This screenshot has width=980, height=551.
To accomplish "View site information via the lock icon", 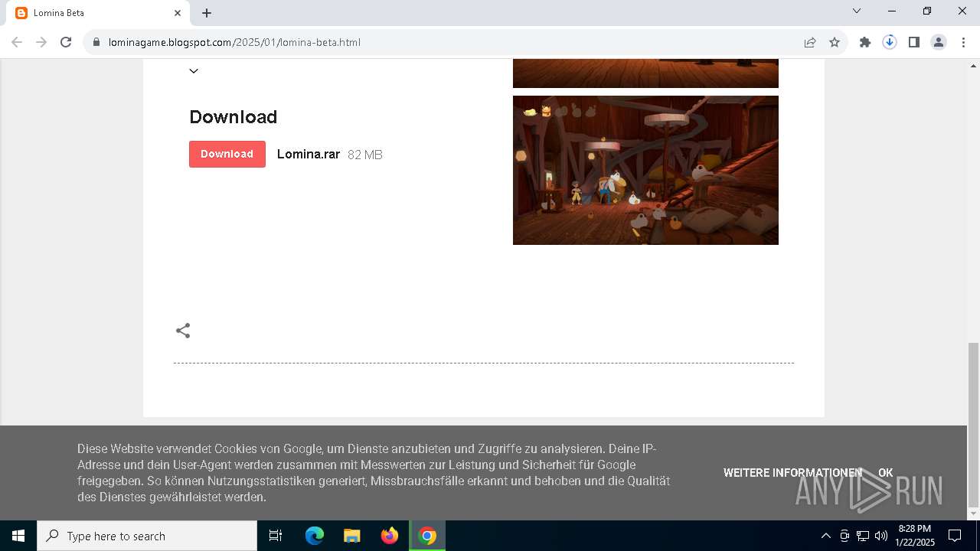I will click(96, 42).
